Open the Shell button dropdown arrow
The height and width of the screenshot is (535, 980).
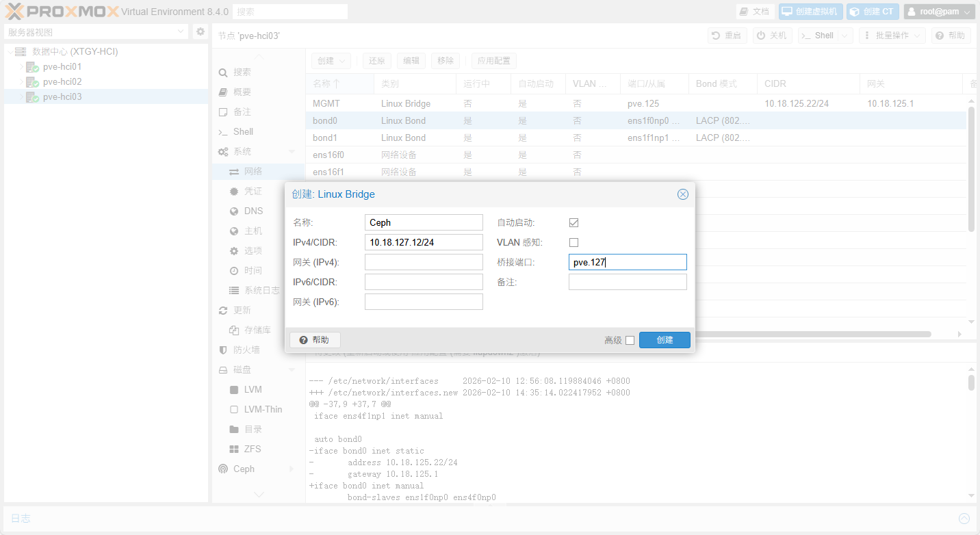845,36
